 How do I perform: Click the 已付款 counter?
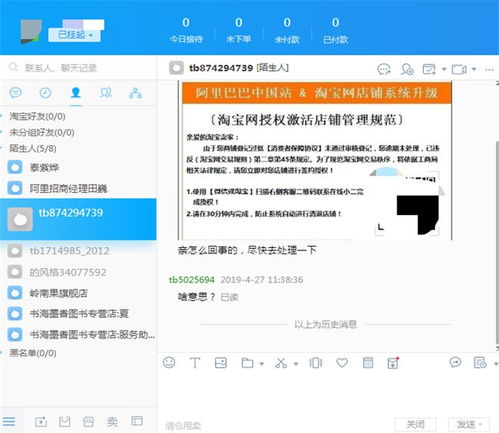pyautogui.click(x=335, y=30)
